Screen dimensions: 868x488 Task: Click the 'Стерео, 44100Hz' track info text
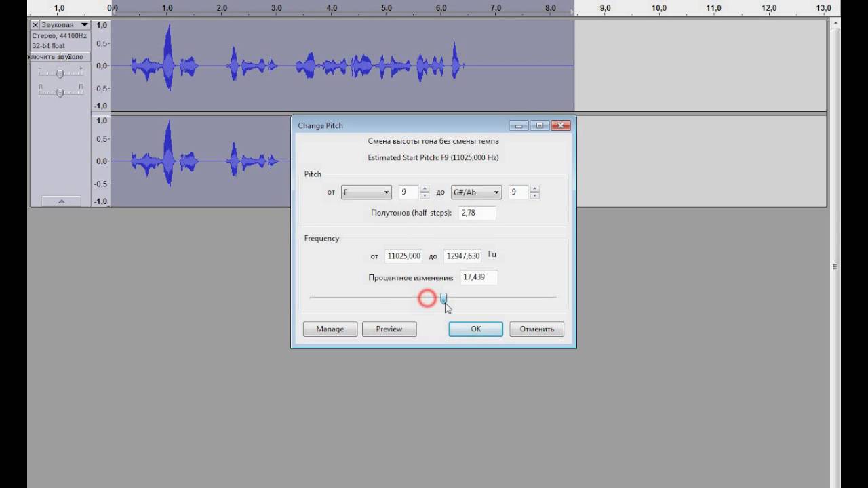pyautogui.click(x=60, y=35)
